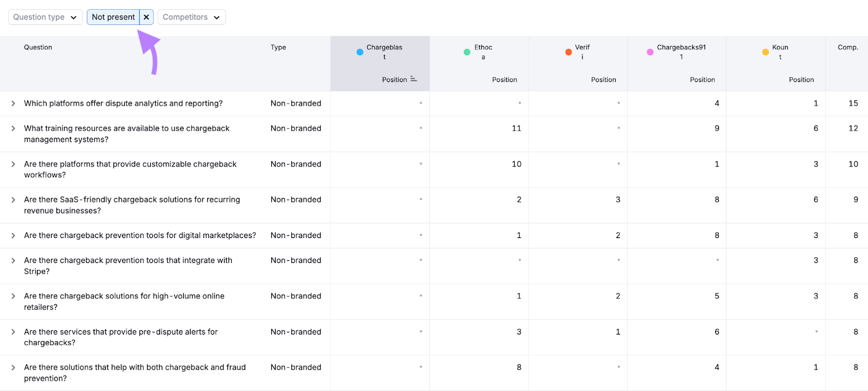The height and width of the screenshot is (391, 868).
Task: Expand the digital marketplaces question row
Action: [13, 236]
